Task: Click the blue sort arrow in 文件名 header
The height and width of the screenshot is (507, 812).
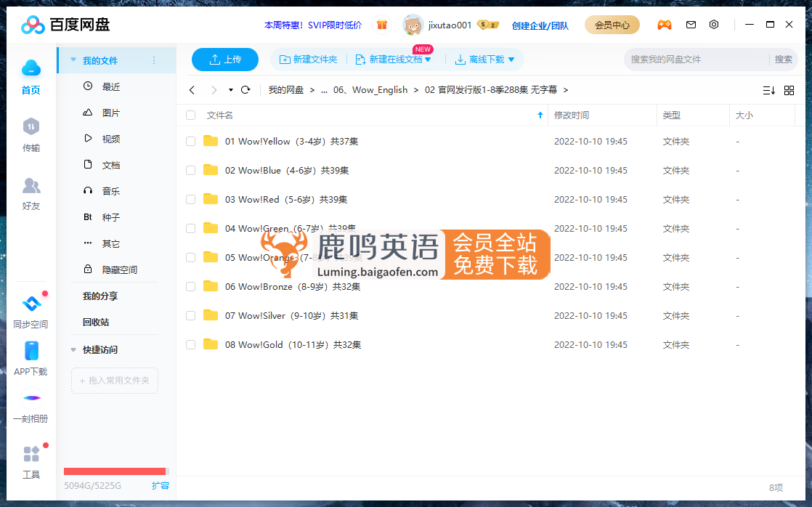Action: (540, 115)
